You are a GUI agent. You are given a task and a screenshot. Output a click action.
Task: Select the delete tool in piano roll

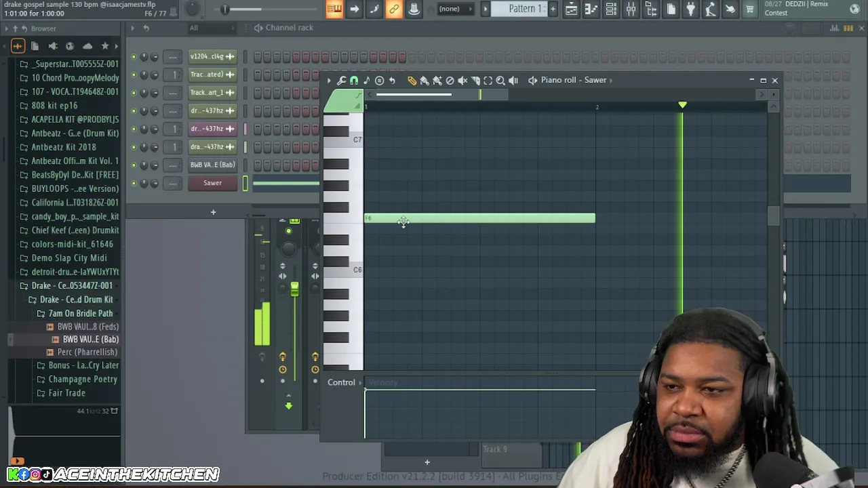450,81
